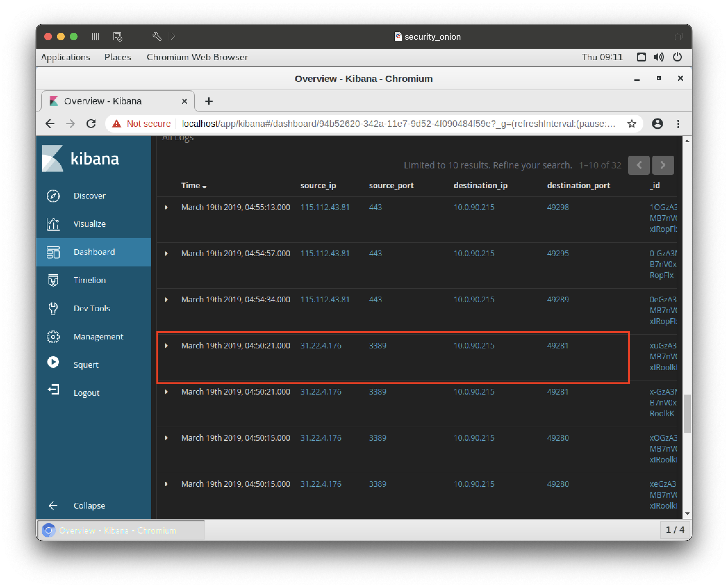Click destination port 49298
The image size is (728, 588).
point(558,207)
